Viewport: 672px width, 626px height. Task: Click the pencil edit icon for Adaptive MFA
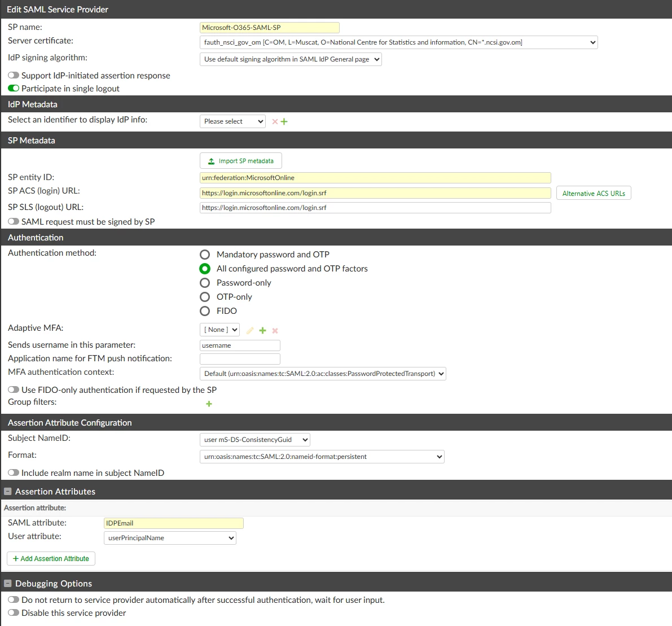coord(251,331)
